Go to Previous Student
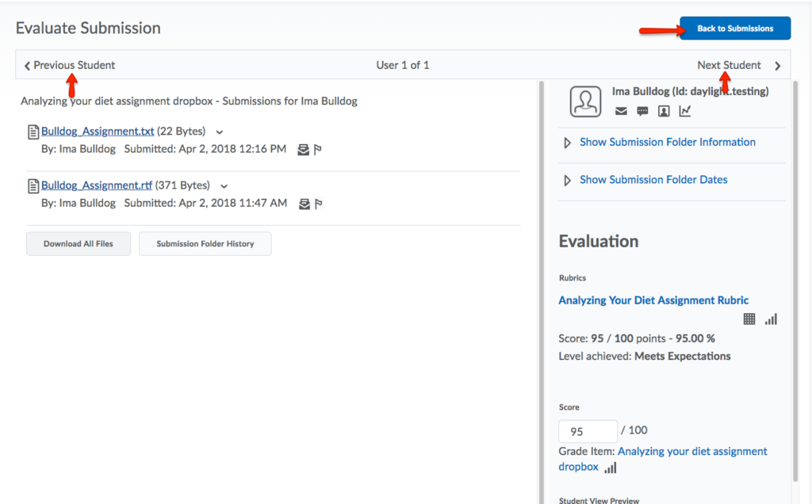 coord(70,65)
